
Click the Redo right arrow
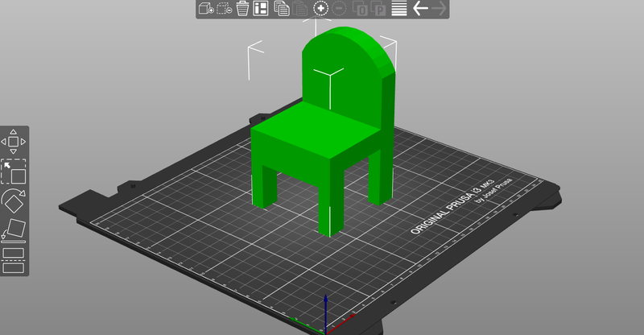439,8
